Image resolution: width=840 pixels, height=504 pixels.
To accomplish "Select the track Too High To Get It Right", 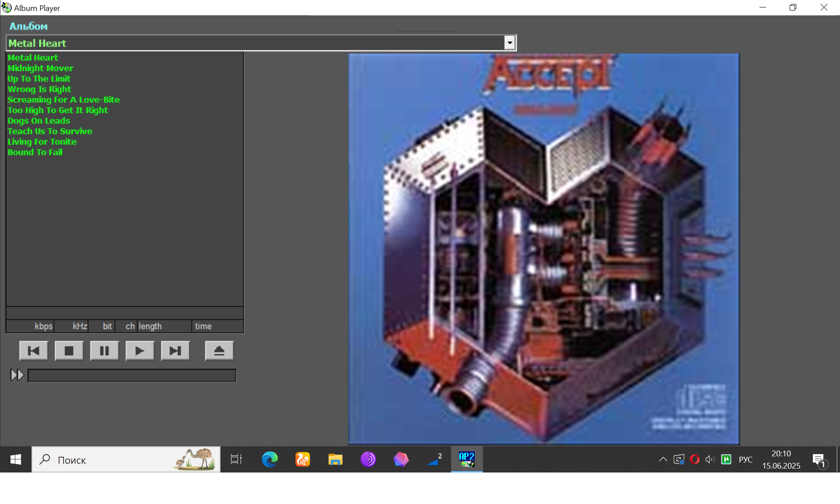I will tap(58, 110).
